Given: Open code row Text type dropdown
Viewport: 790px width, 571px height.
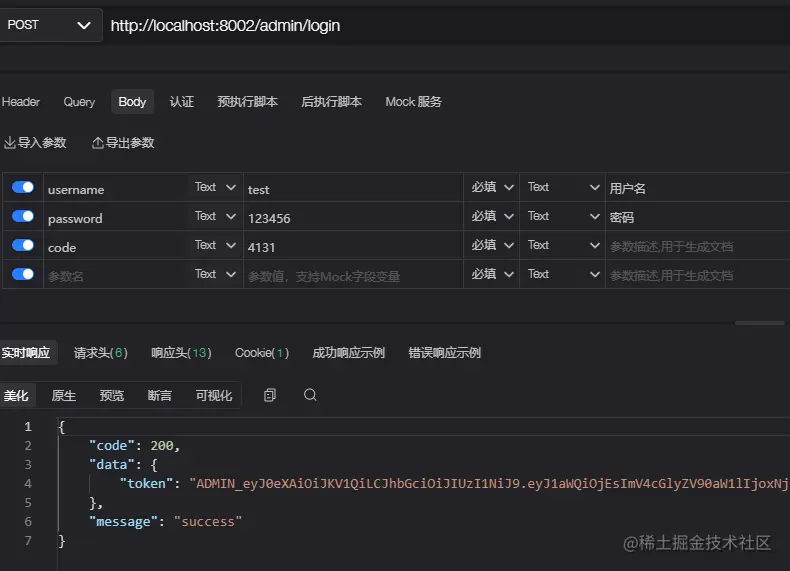Looking at the screenshot, I should (x=215, y=245).
